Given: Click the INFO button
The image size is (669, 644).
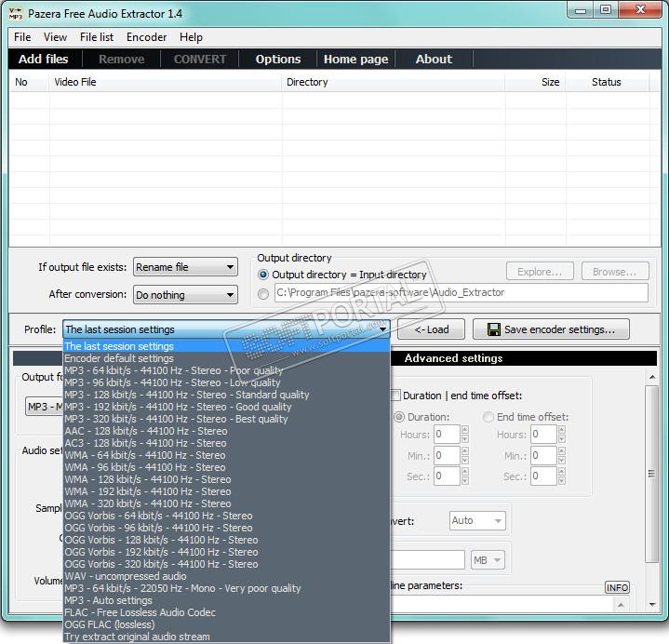Looking at the screenshot, I should 617,587.
